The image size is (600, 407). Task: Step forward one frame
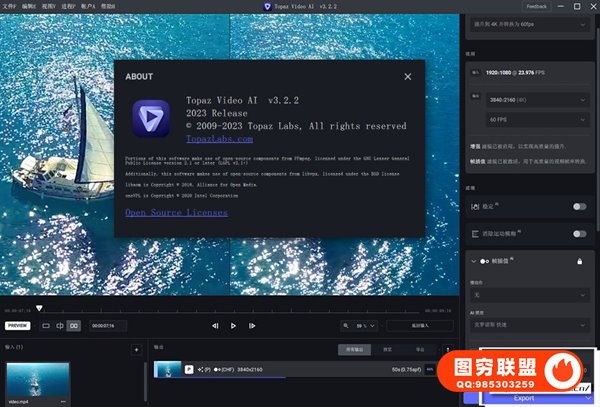click(252, 326)
